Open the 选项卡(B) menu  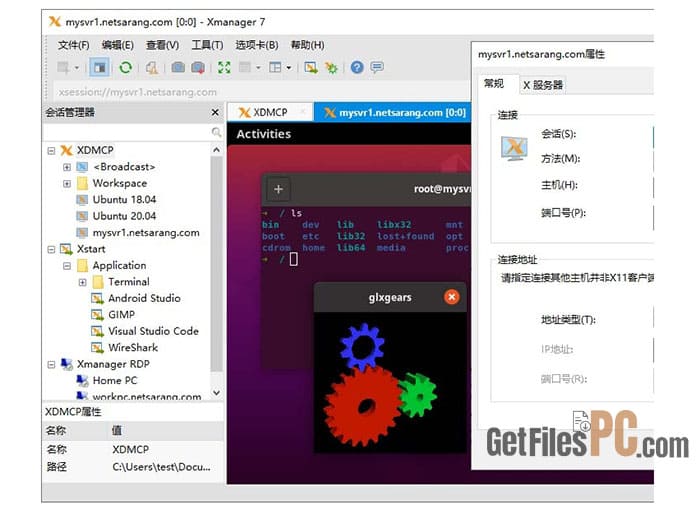pyautogui.click(x=257, y=45)
